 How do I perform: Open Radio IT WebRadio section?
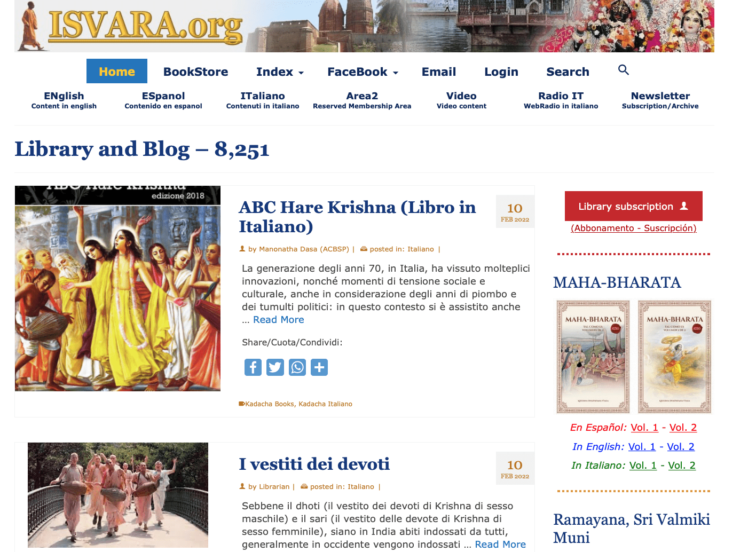coord(561,100)
